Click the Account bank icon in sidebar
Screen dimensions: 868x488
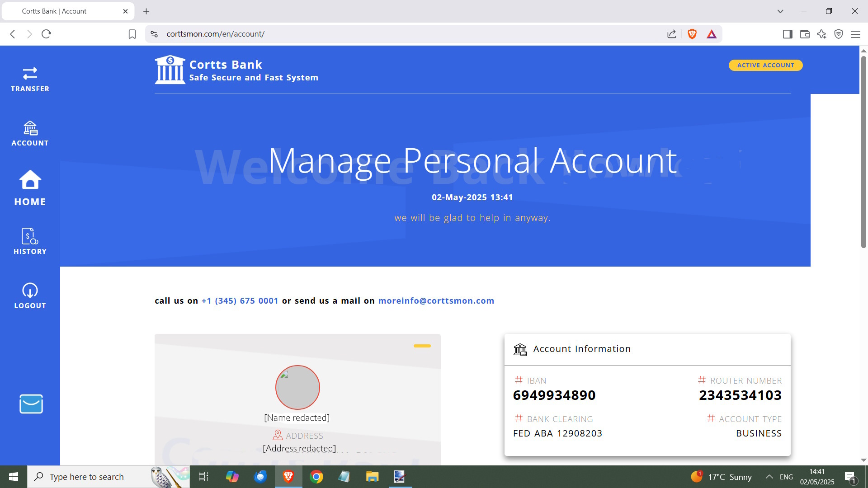coord(30,133)
